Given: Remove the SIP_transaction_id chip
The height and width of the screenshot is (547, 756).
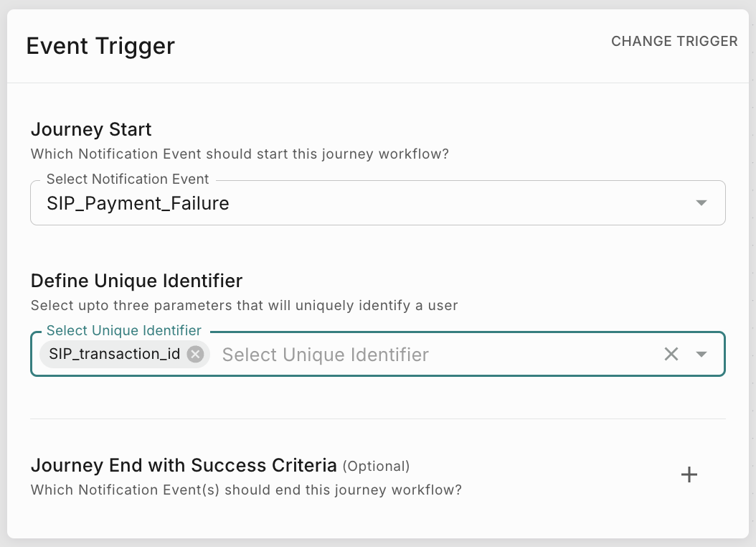Looking at the screenshot, I should (x=195, y=354).
